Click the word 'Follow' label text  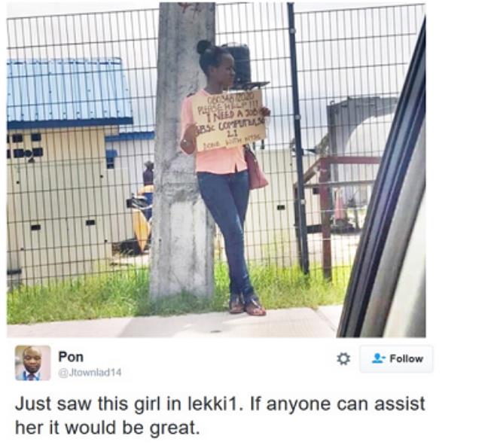407,358
